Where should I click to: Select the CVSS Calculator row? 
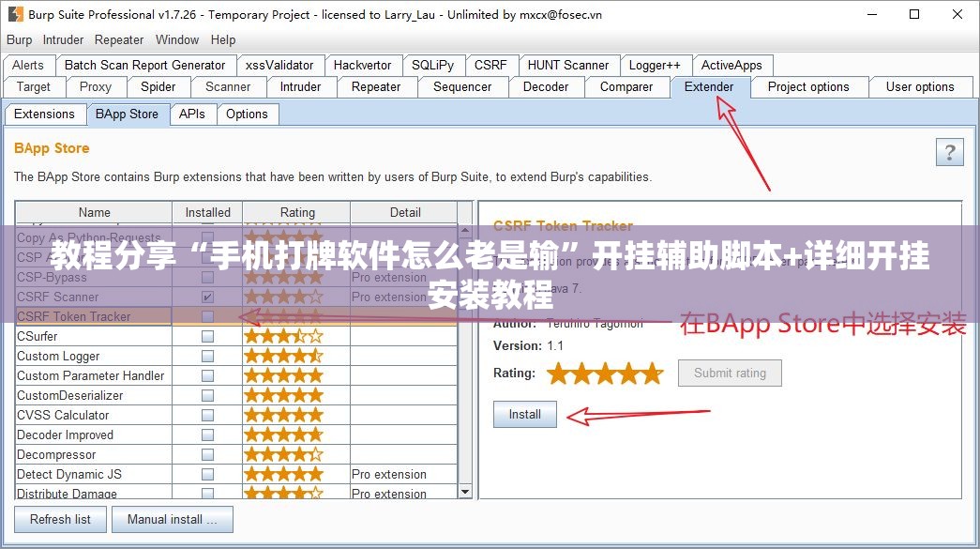click(236, 415)
